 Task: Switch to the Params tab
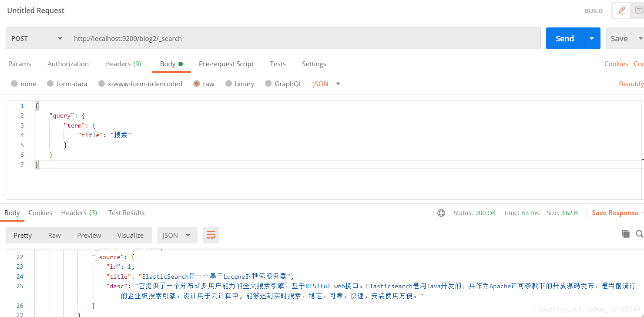20,64
